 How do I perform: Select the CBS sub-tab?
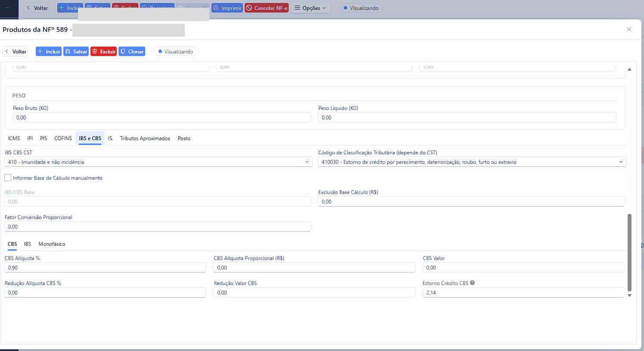coord(12,244)
